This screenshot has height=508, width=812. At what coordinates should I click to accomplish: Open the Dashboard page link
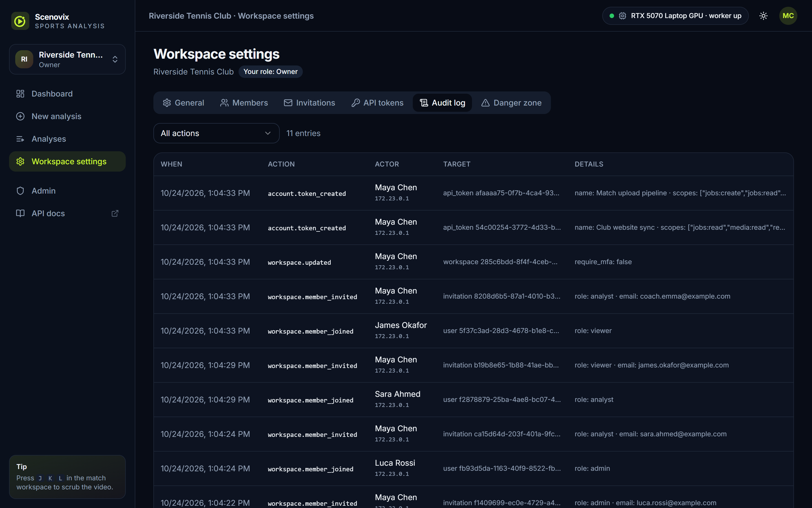[67, 94]
